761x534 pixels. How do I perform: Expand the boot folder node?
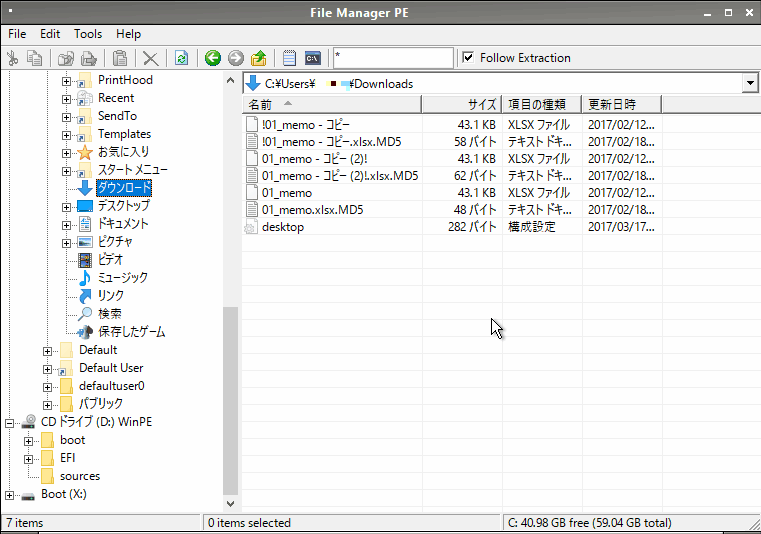pos(28,441)
